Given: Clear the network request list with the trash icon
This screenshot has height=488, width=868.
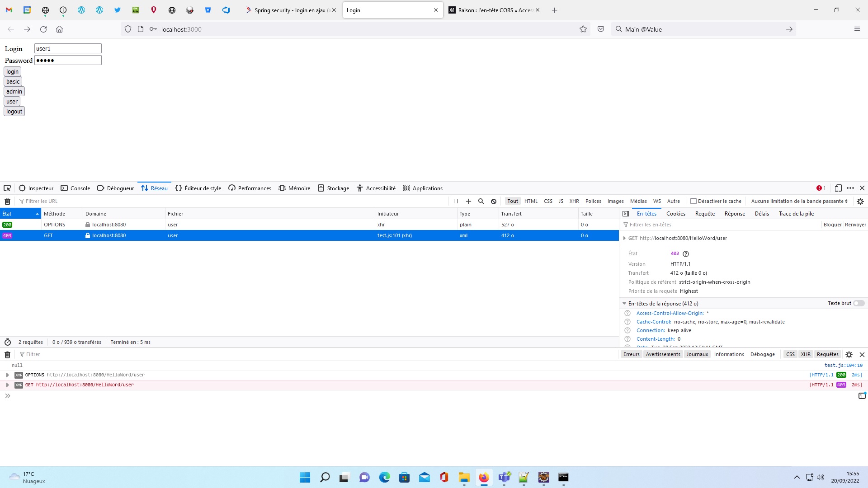Looking at the screenshot, I should (7, 202).
